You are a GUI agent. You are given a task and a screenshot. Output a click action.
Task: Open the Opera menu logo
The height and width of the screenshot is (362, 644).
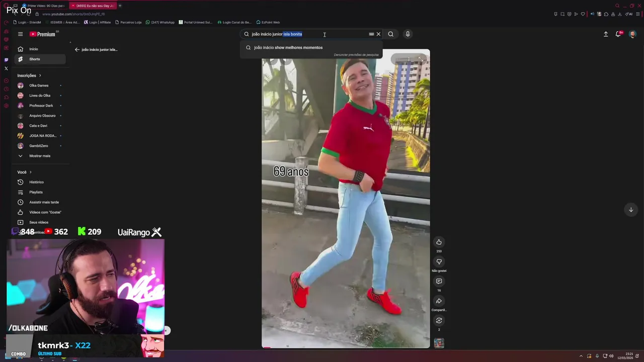6,6
